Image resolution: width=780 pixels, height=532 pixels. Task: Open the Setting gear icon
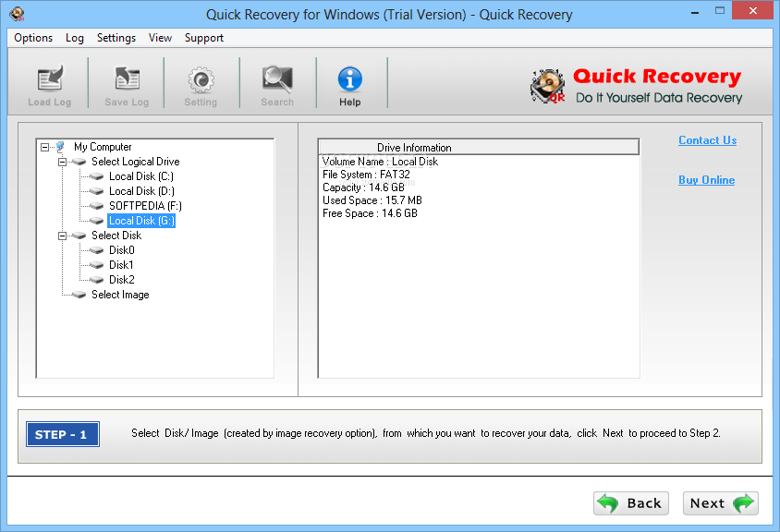[201, 79]
